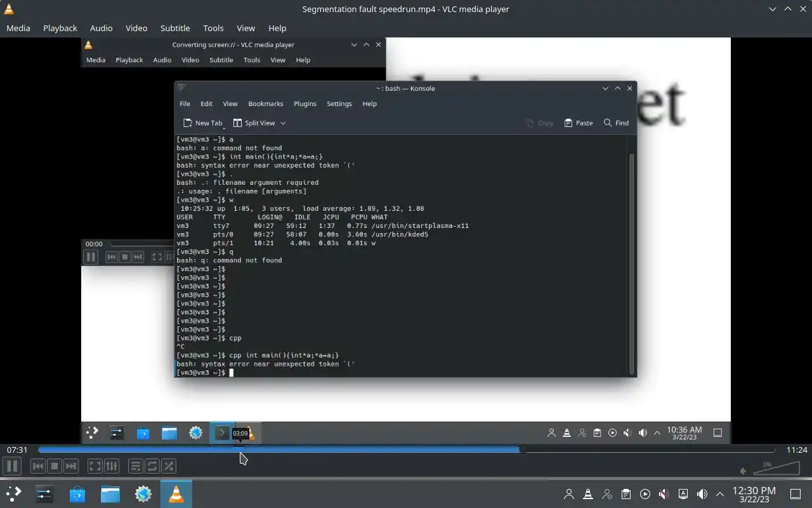Pause the Segmentation fault speedrun video

(x=11, y=466)
